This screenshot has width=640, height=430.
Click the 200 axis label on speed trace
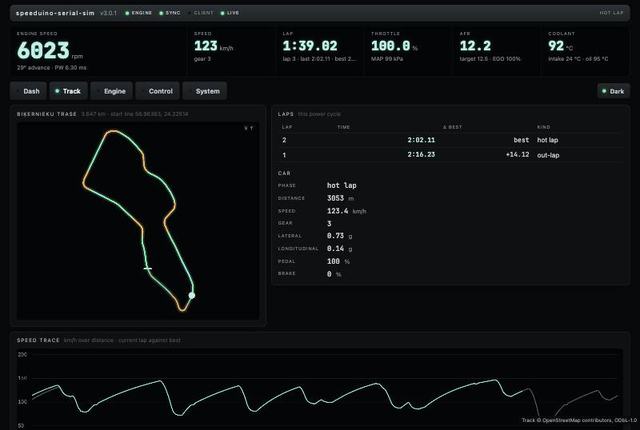pyautogui.click(x=22, y=355)
